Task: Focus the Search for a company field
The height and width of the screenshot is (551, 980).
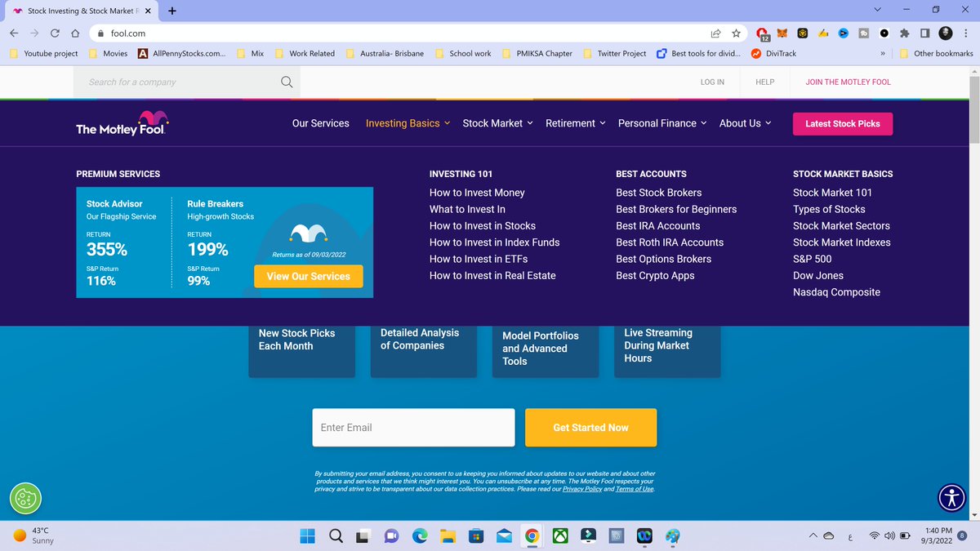Action: (186, 82)
